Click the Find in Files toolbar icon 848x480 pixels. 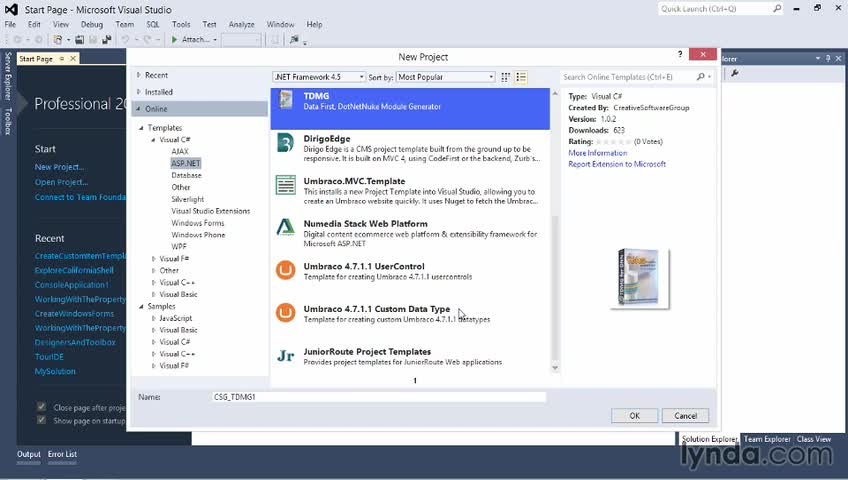(294, 39)
